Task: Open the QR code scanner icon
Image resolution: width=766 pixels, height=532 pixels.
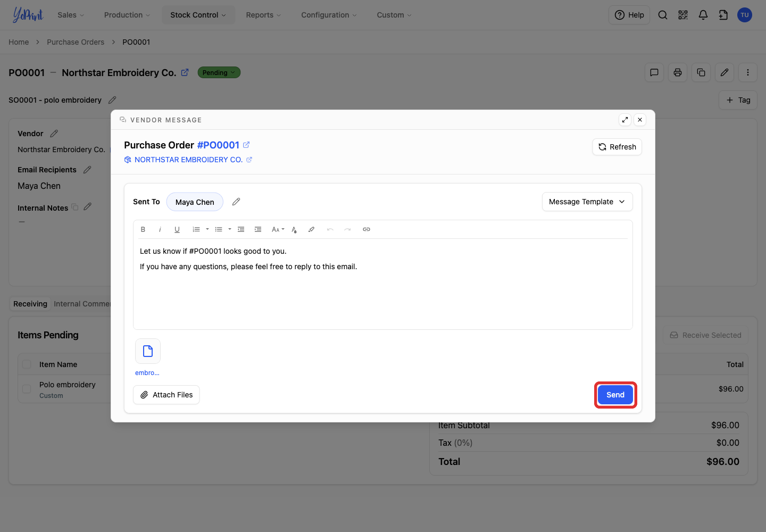Action: (x=683, y=15)
